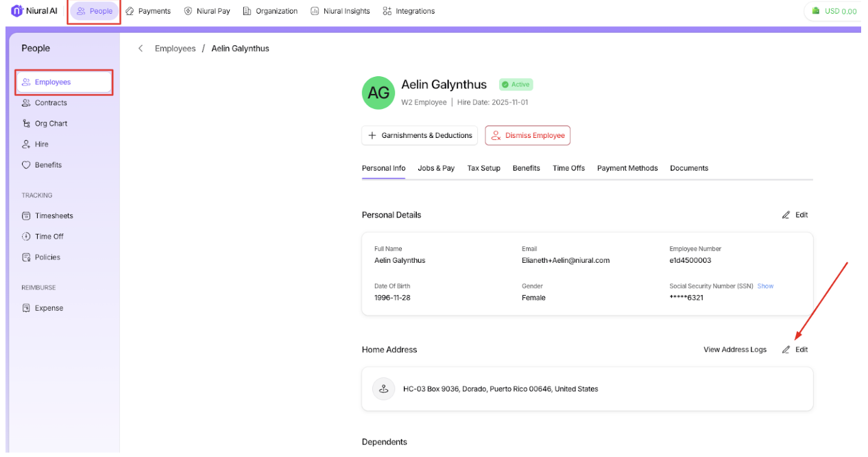The height and width of the screenshot is (457, 868).
Task: Switch to the Jobs & Pay tab
Action: pos(436,168)
